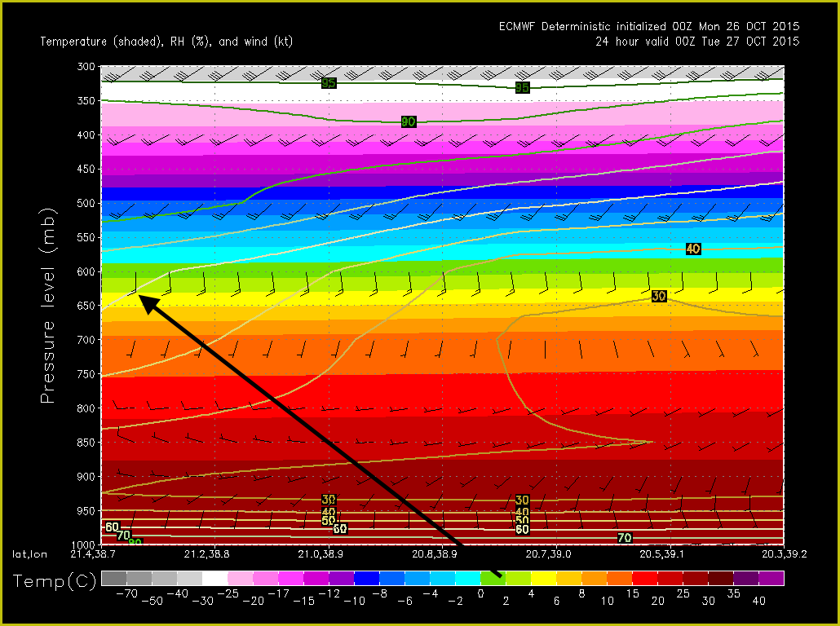Screen dimensions: 840x626
Task: Click the 650 pressure tick label
Action: (x=86, y=306)
